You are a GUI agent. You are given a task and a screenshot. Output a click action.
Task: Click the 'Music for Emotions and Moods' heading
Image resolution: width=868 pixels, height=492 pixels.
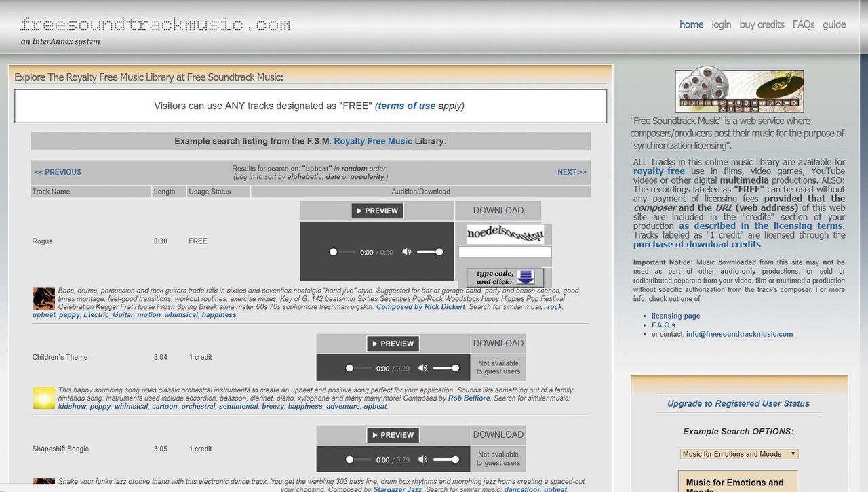(734, 485)
